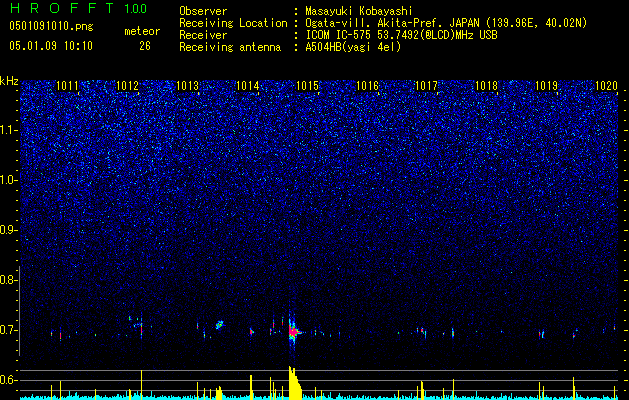Click the A504HB(yagi 4el) antenna text
Screen dimensions: 629x400
pyautogui.click(x=353, y=47)
